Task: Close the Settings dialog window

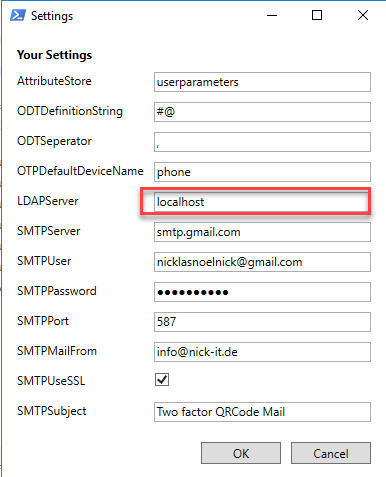Action: point(363,15)
